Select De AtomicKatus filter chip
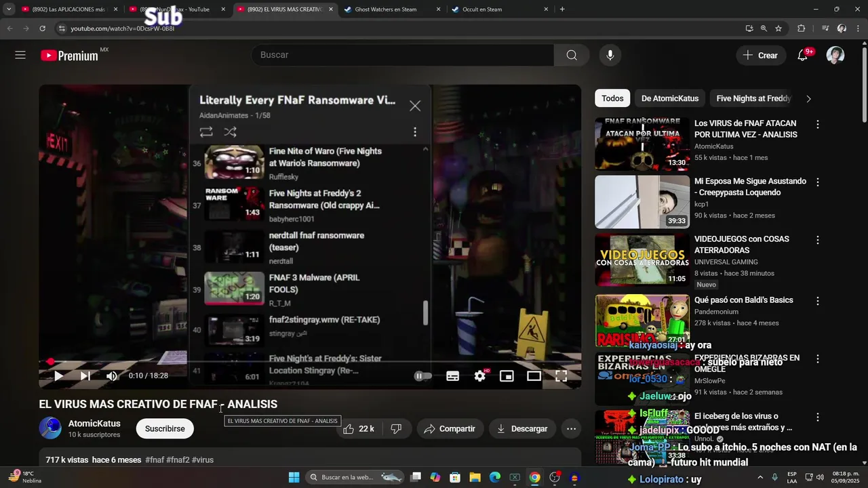868x488 pixels. [670, 98]
